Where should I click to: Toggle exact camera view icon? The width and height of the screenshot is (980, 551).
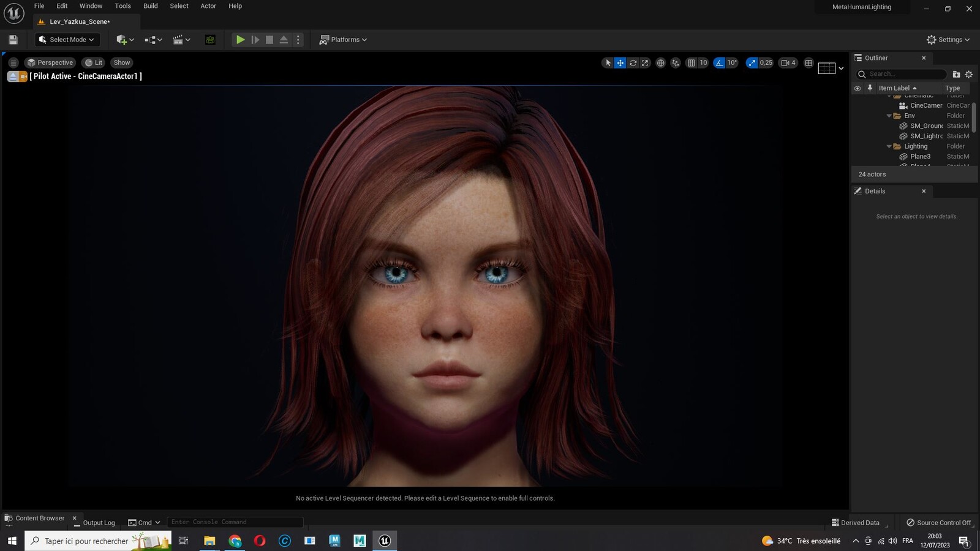point(23,77)
